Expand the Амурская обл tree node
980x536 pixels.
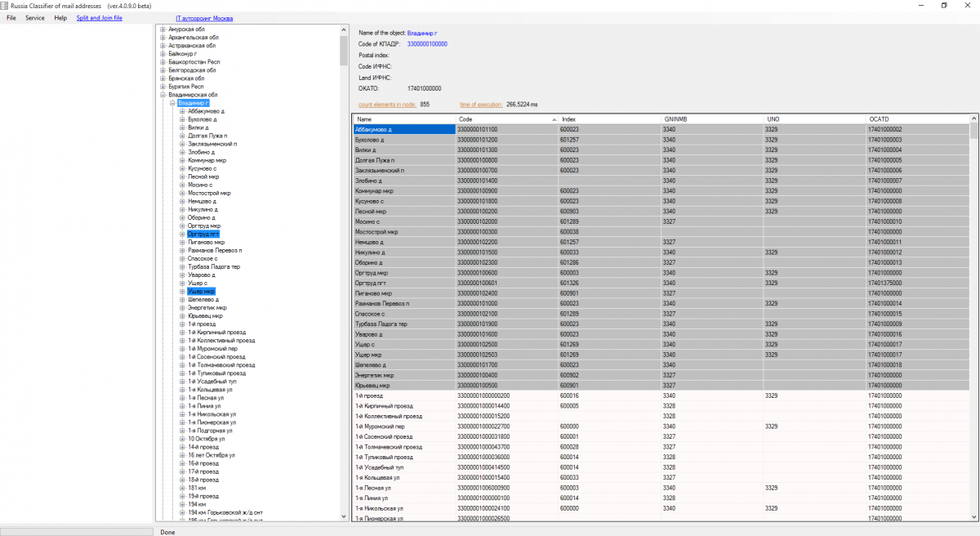point(163,29)
